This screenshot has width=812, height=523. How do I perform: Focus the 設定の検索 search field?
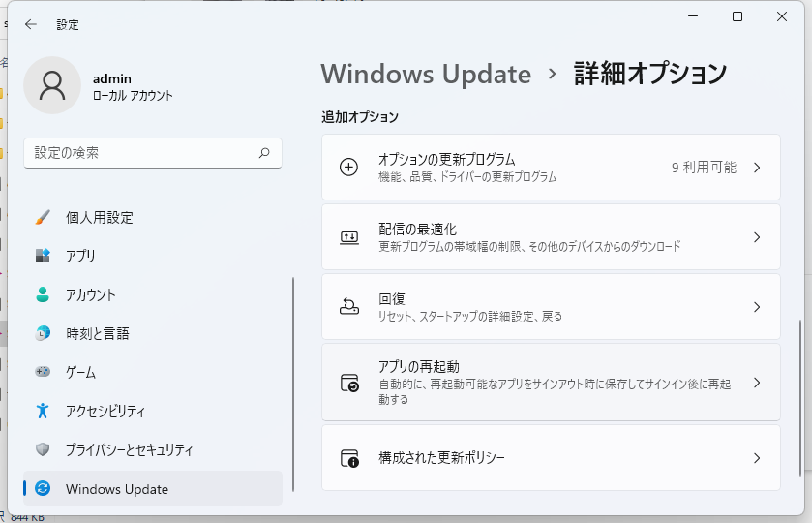point(153,153)
